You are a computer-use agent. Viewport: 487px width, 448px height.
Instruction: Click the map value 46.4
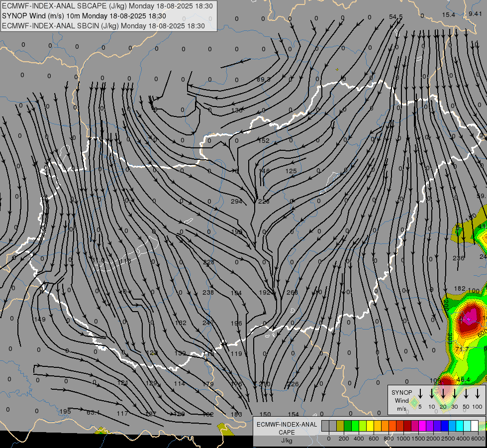464,380
